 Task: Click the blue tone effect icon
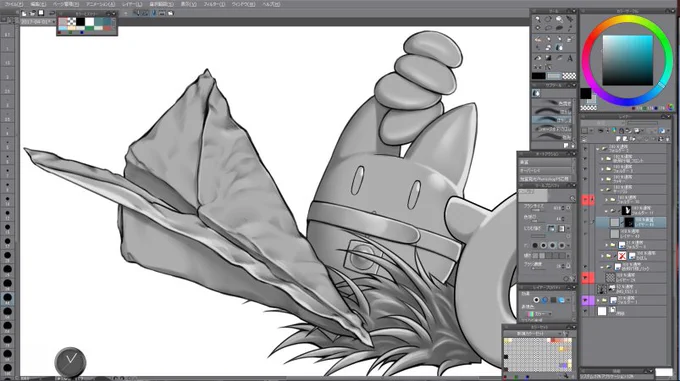[545, 300]
